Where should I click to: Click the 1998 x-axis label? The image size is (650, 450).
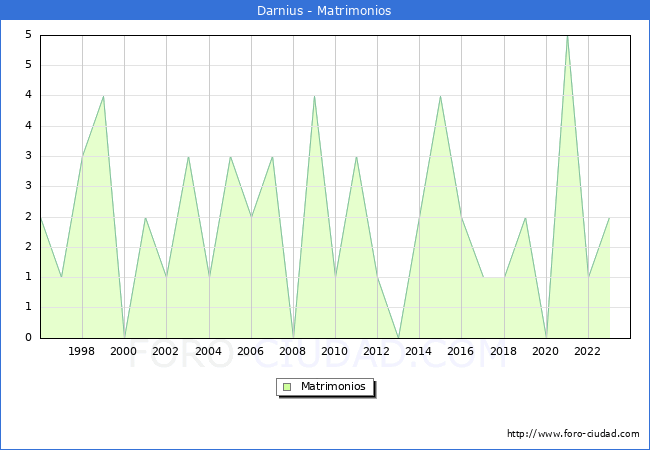(x=81, y=351)
